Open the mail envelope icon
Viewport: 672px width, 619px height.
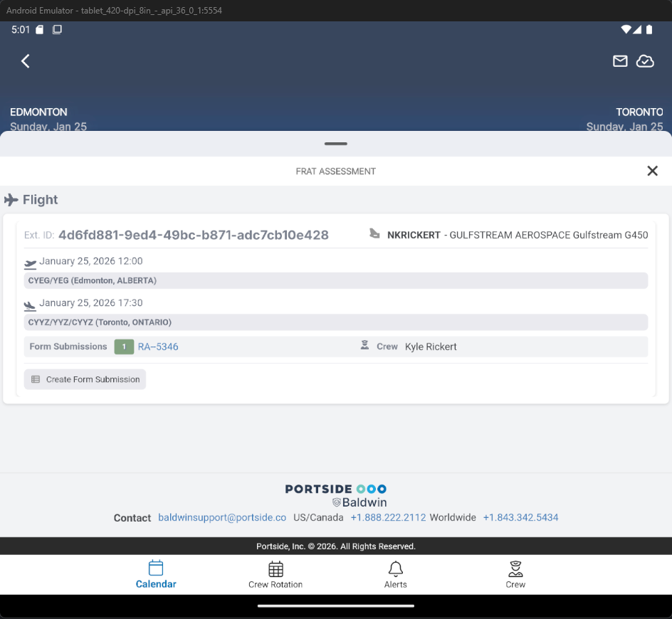[x=620, y=61]
